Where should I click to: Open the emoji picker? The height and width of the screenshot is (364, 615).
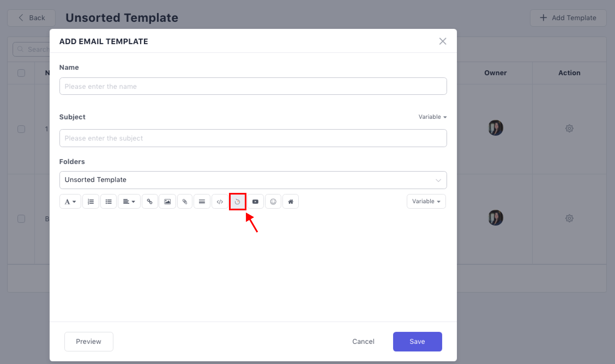(273, 202)
